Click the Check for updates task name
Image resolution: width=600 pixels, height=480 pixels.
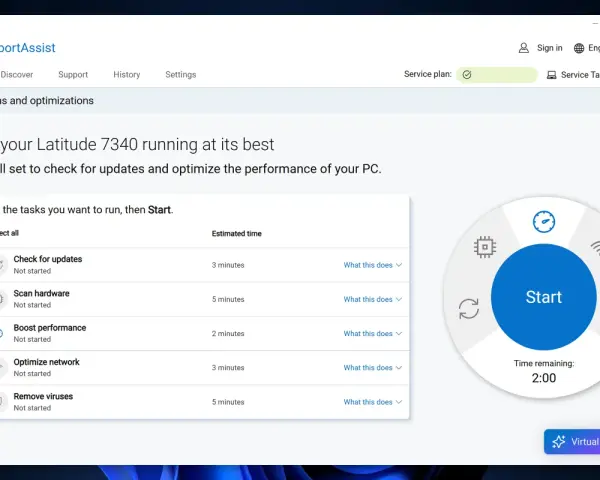[48, 259]
